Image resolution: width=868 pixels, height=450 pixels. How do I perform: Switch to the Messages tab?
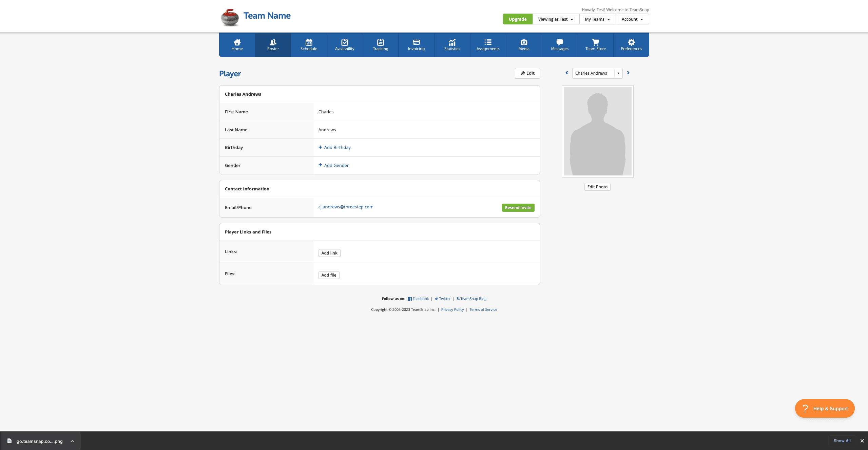tap(560, 45)
